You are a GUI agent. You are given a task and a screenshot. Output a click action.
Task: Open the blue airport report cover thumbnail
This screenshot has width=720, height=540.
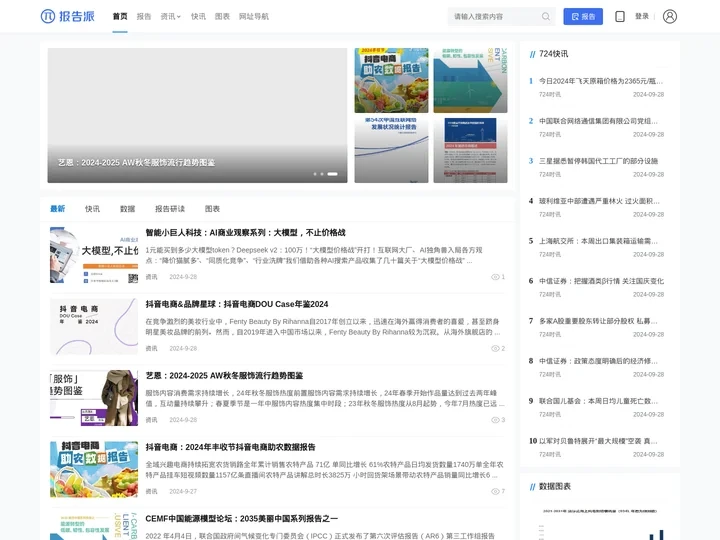[470, 150]
